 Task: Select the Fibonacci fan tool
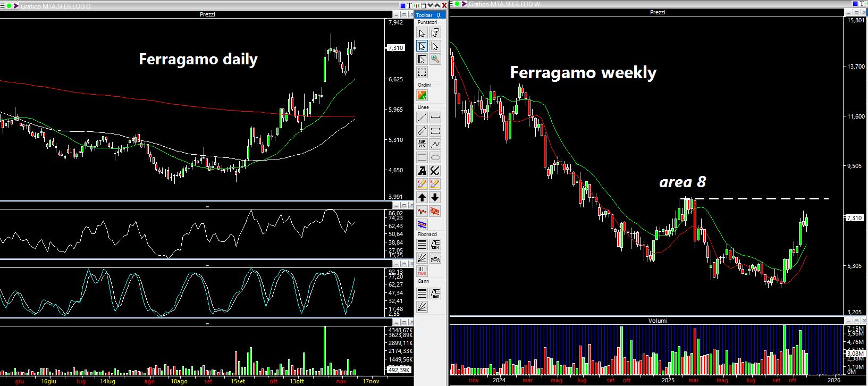tap(422, 258)
